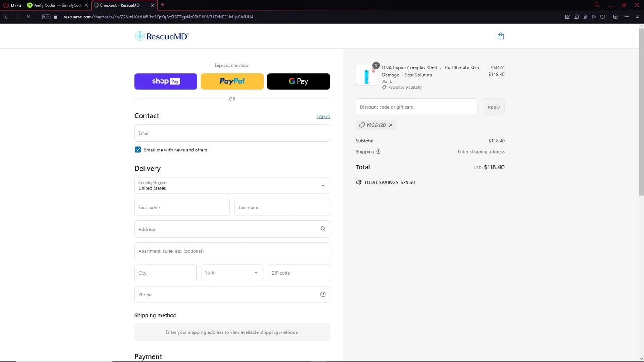Select the Checkout - RescueMD tab

coord(119,5)
